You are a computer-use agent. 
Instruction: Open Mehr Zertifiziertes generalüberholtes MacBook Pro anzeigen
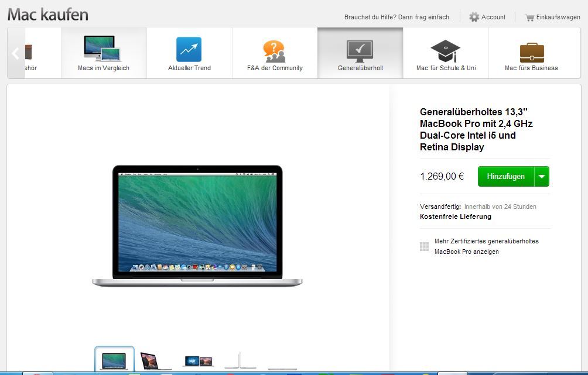486,246
